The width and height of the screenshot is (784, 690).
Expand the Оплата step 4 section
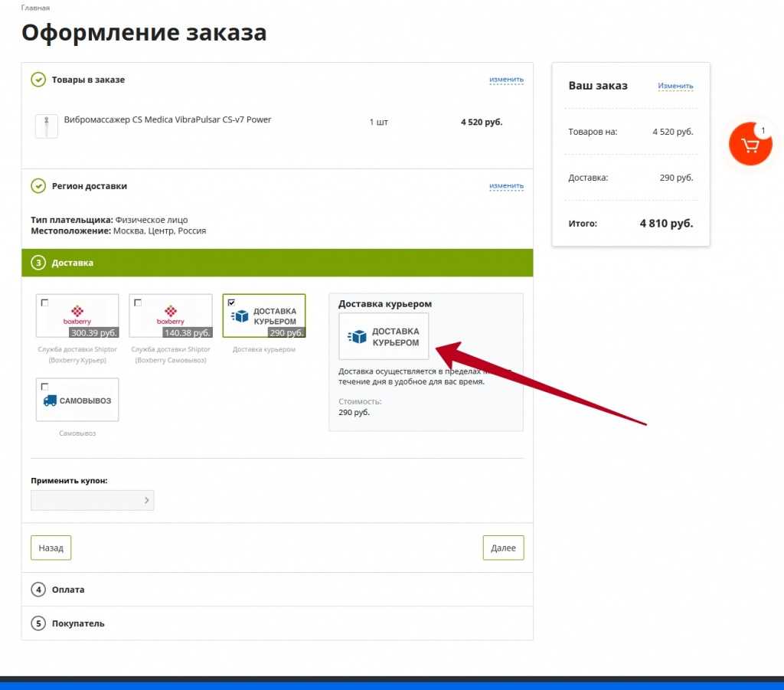68,590
